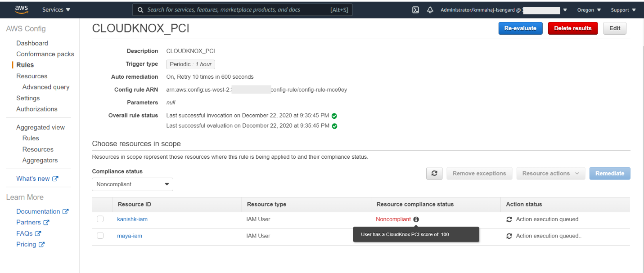This screenshot has width=644, height=273.
Task: Select Rules in the sidebar
Action: [25, 65]
